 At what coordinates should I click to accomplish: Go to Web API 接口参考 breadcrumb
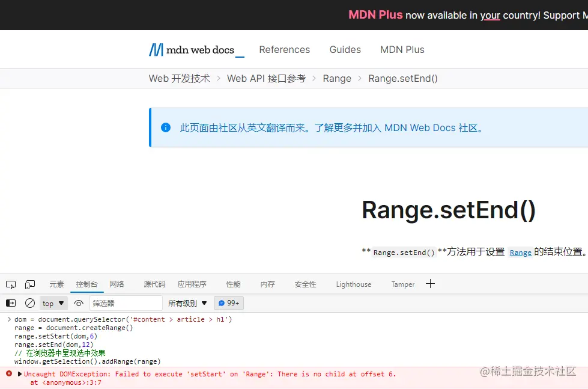point(266,79)
